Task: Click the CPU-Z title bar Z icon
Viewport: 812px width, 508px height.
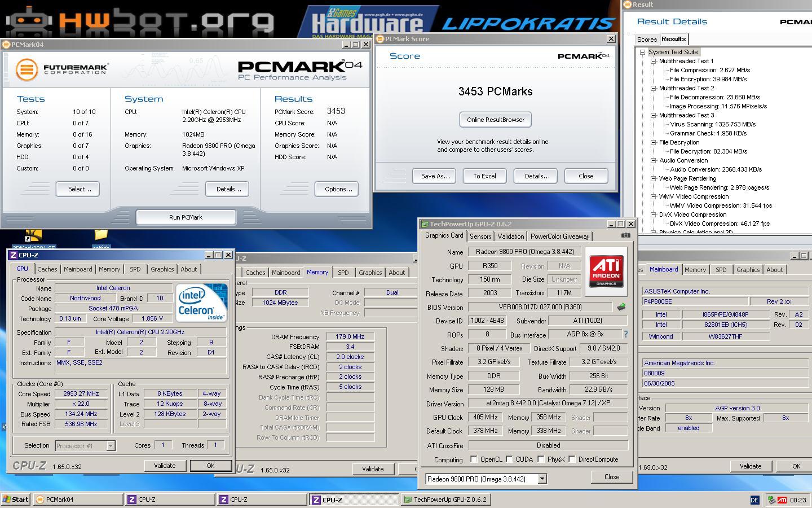Action: (14, 255)
